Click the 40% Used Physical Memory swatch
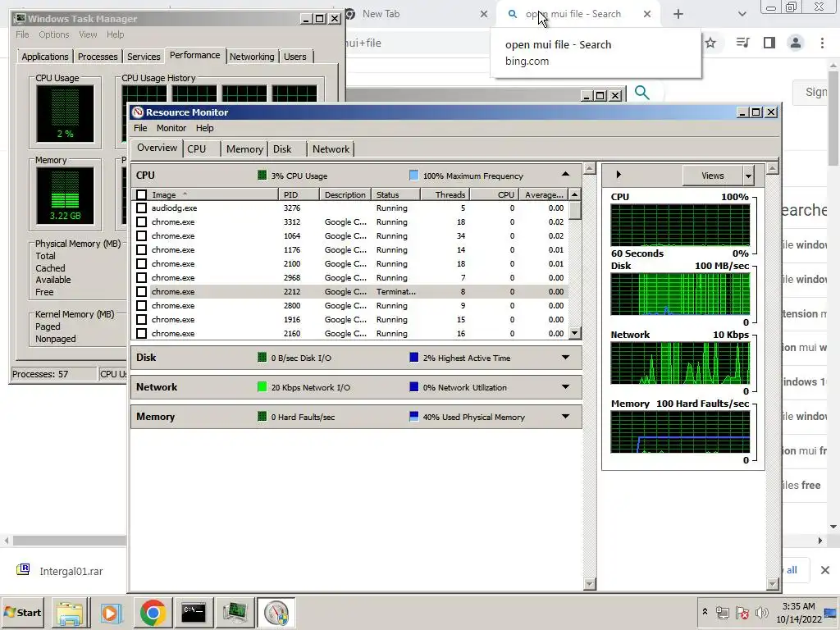Screen dimensions: 840x630 [413, 416]
